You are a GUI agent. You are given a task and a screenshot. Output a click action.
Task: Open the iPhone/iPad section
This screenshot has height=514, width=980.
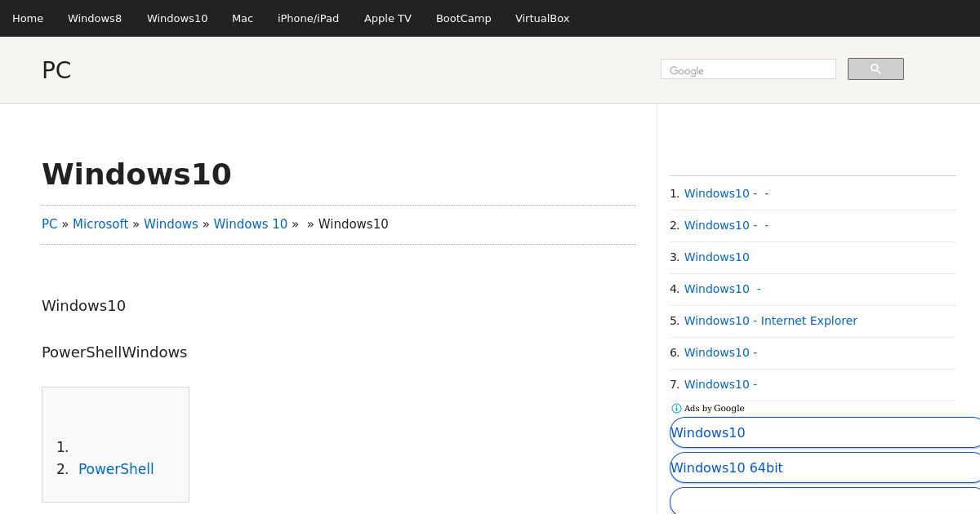click(x=308, y=18)
